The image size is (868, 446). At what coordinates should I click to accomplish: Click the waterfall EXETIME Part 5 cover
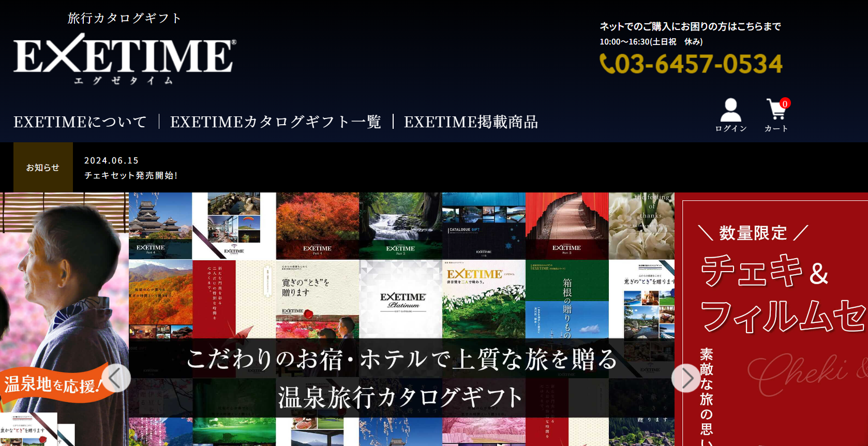[x=401, y=226]
